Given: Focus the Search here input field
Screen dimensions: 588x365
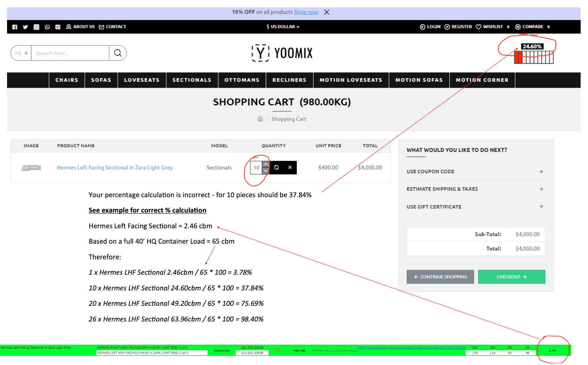Looking at the screenshot, I should (70, 53).
